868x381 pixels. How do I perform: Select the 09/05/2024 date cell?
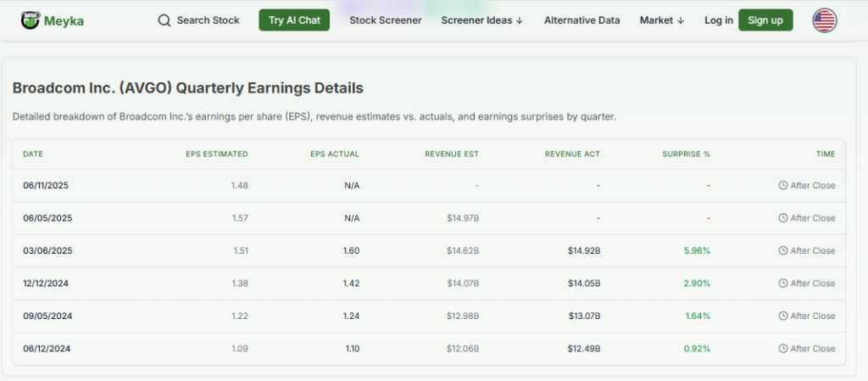point(47,317)
